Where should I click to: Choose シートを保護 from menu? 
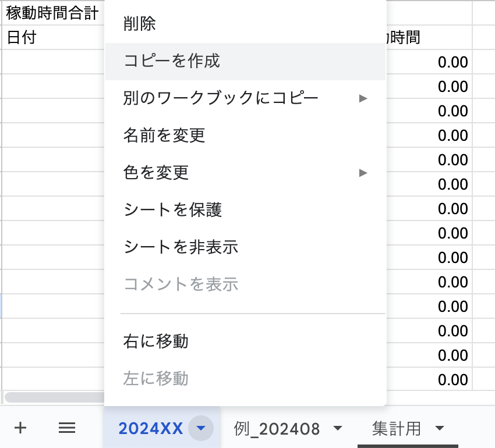(x=172, y=209)
